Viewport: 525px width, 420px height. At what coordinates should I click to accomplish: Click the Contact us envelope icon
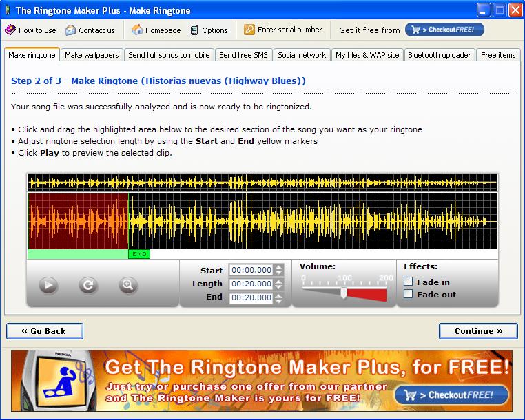(70, 30)
